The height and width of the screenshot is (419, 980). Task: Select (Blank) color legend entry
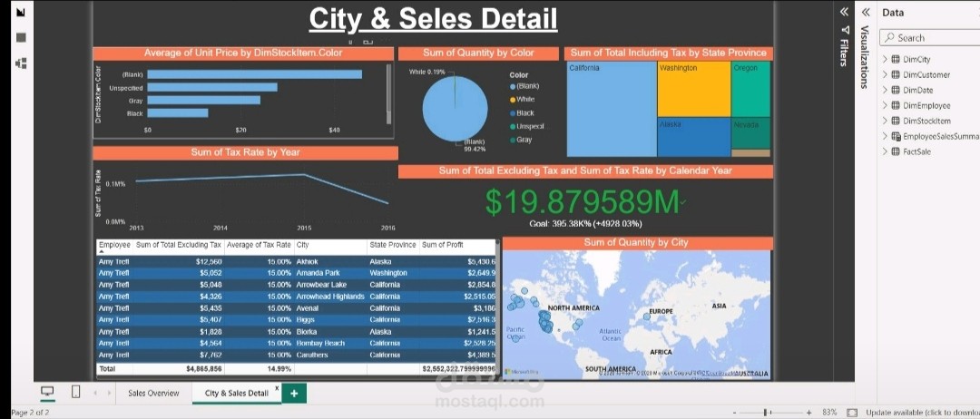tap(524, 86)
